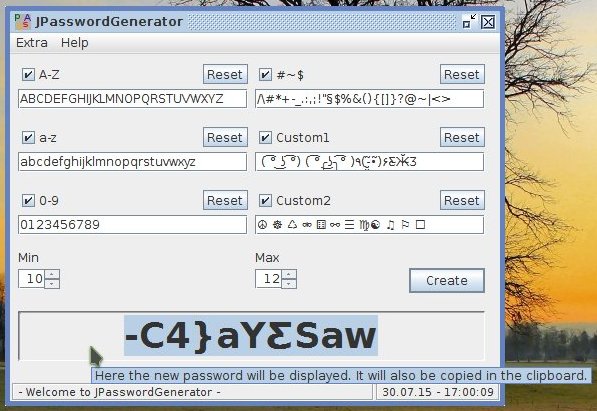Reset the A-Z character set
597x411 pixels.
[x=225, y=74]
